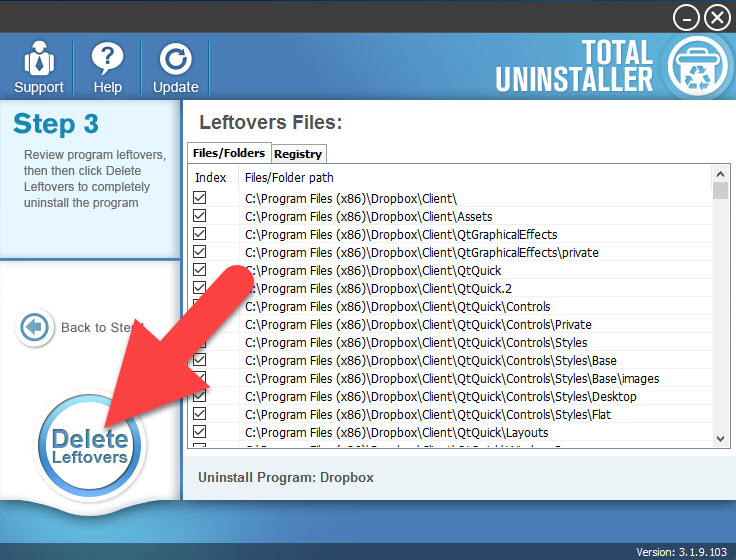Select the Client\QtQuick\Layouts path row
This screenshot has height=560, width=736.
397,432
